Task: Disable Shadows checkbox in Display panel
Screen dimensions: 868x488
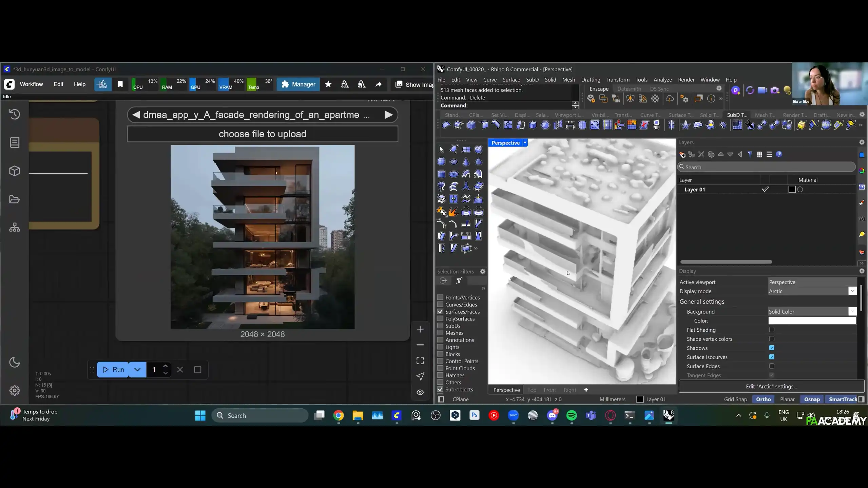Action: coord(772,348)
